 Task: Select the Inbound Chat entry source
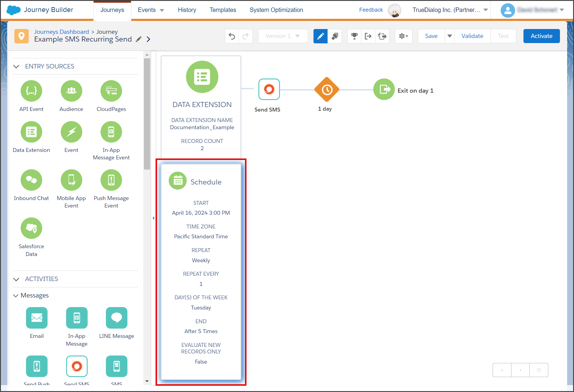tap(31, 180)
